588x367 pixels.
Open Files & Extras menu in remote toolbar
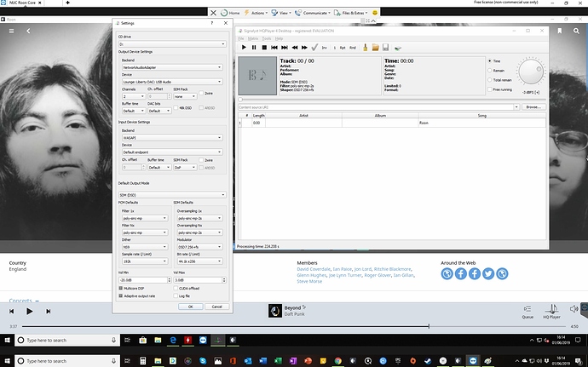coord(351,13)
